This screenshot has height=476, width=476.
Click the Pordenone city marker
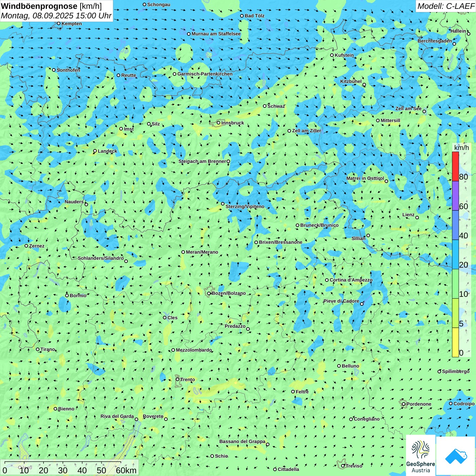404,404
